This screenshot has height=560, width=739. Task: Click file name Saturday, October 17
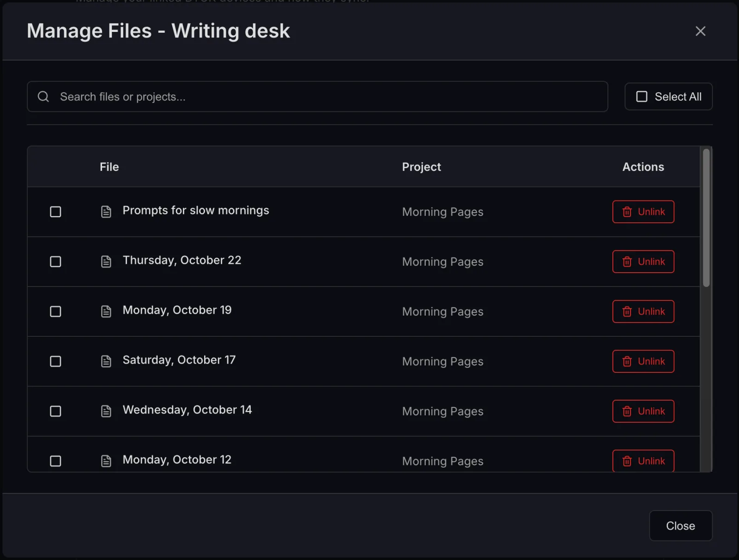(x=179, y=360)
